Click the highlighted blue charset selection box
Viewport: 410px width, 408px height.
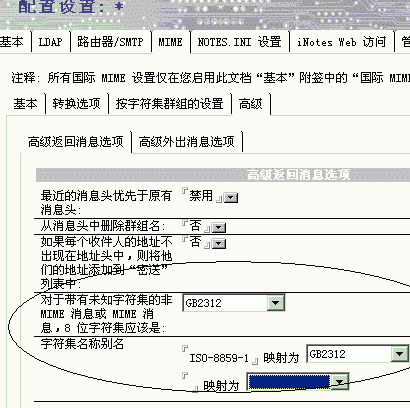(x=289, y=382)
